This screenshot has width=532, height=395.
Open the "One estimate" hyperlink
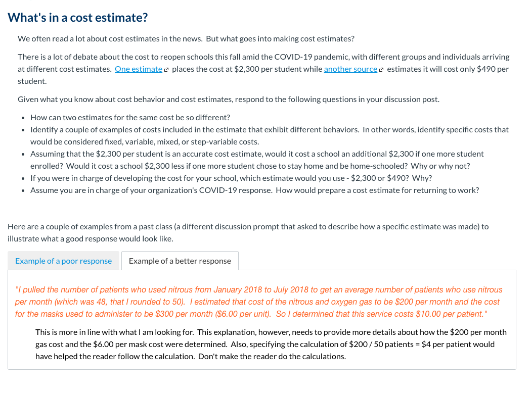(x=138, y=69)
